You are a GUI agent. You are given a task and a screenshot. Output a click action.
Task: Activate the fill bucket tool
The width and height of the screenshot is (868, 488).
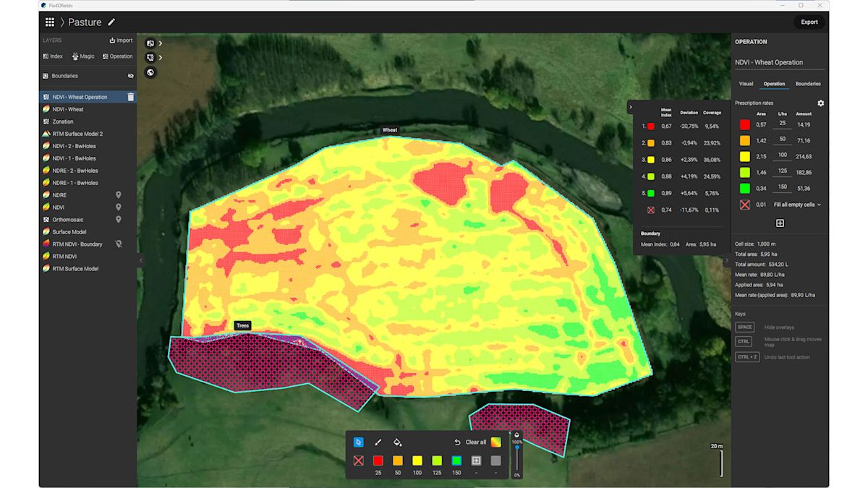click(396, 442)
